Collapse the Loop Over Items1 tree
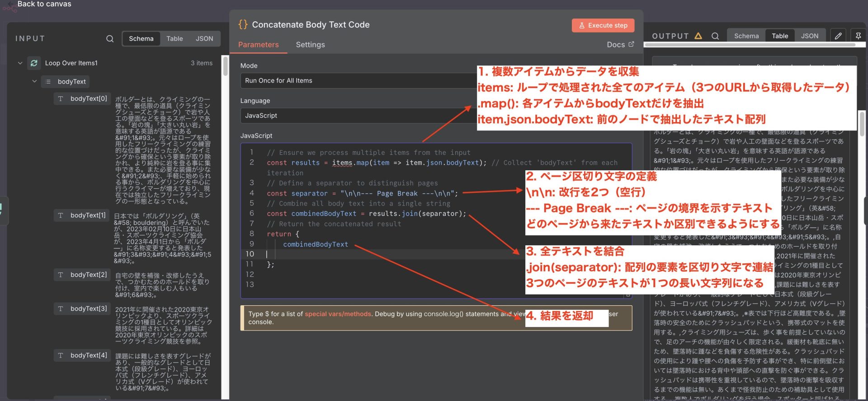 click(20, 63)
